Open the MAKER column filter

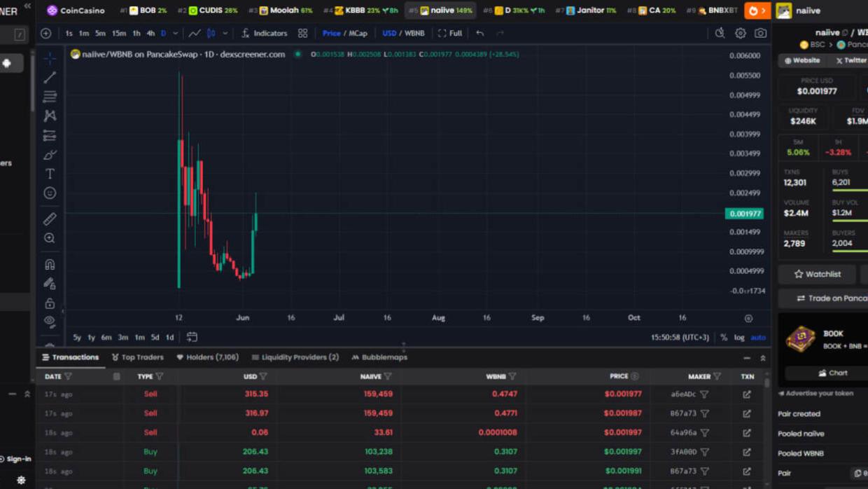point(717,376)
